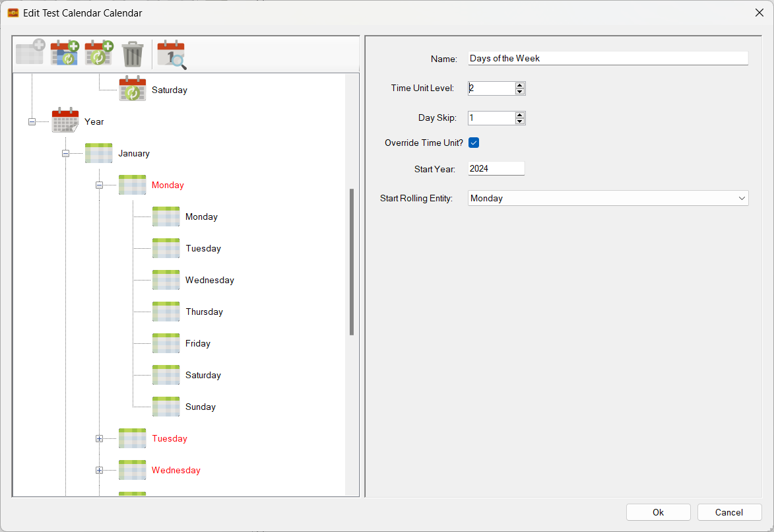Click the grayed-out add calendar entity icon

pos(30,53)
